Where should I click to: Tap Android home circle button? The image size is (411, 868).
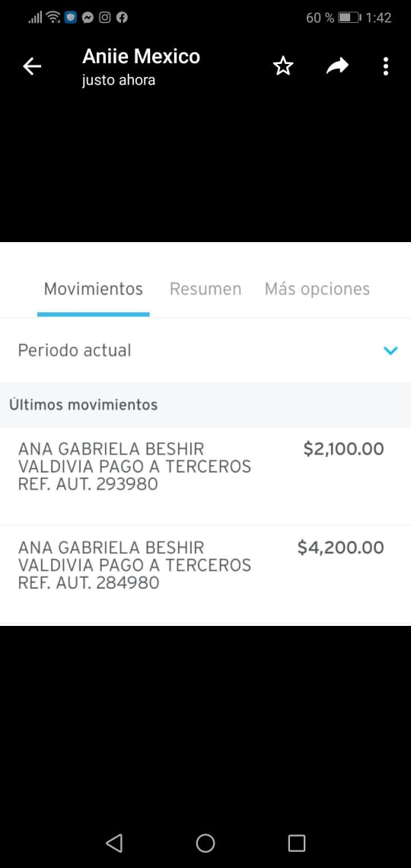(x=205, y=843)
